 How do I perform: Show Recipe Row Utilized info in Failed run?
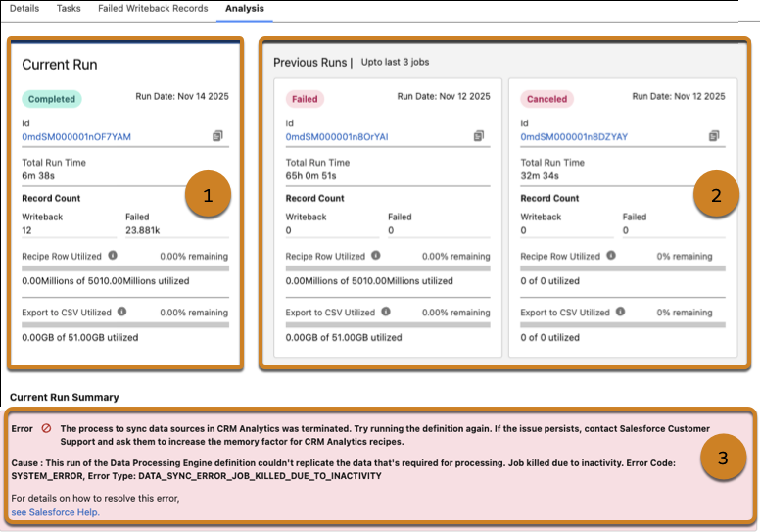click(x=376, y=255)
